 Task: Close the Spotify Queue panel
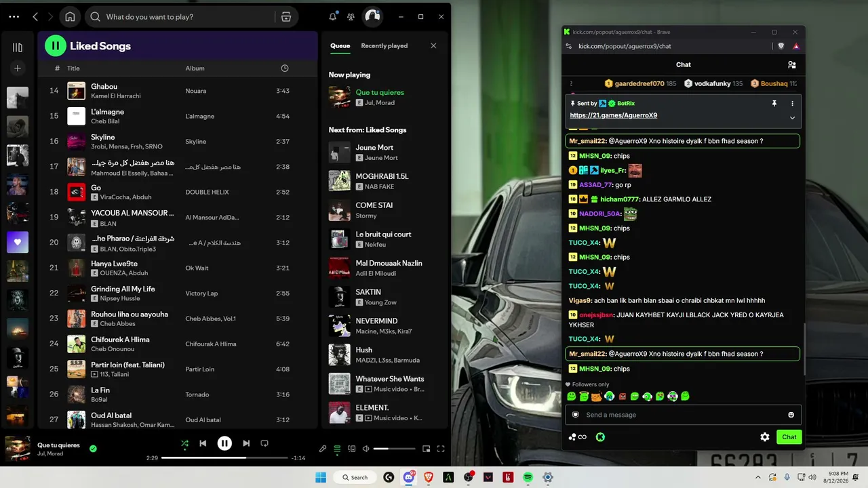tap(433, 45)
